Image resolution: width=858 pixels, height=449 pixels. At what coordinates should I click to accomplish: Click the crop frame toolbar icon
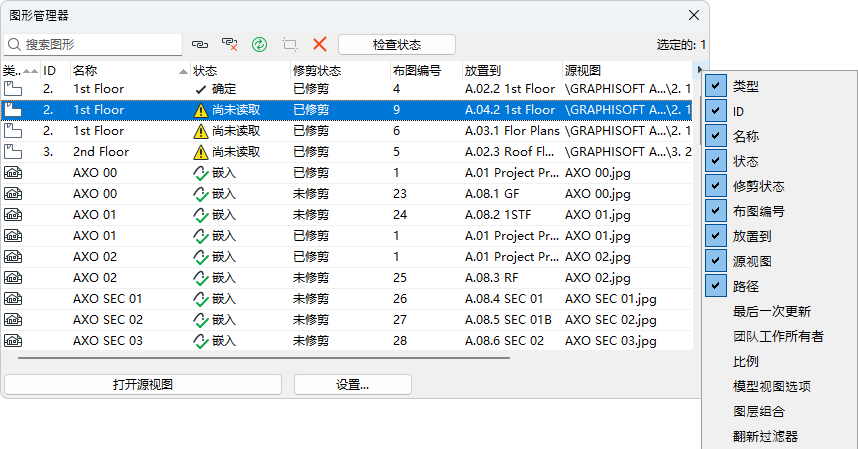290,45
